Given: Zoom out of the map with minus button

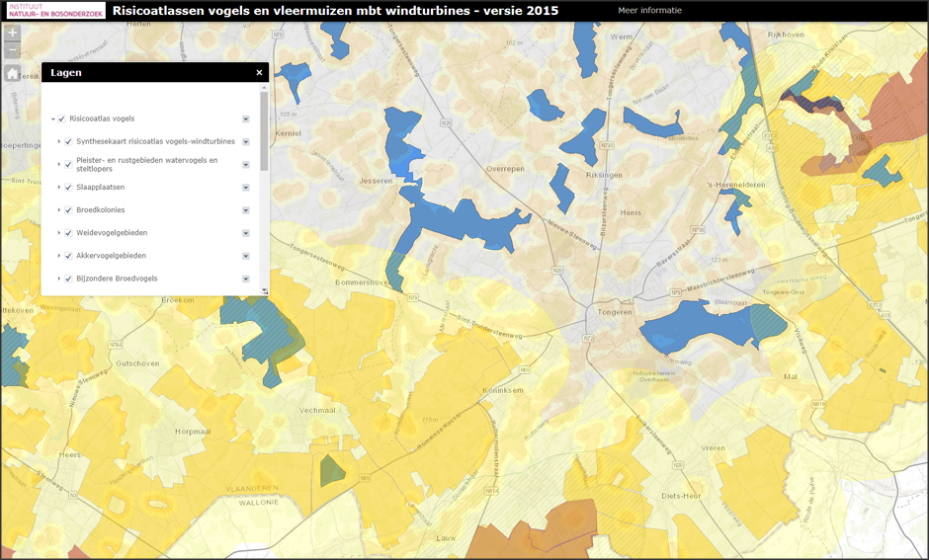Looking at the screenshot, I should tap(12, 51).
